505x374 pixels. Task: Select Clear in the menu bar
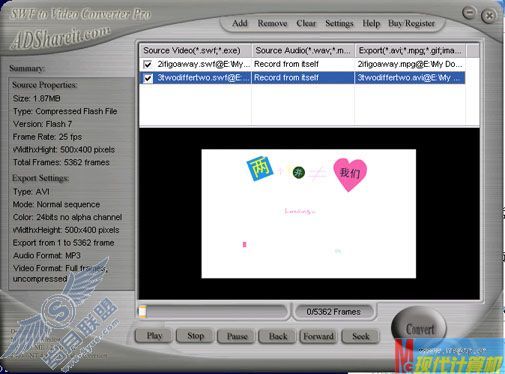click(306, 23)
